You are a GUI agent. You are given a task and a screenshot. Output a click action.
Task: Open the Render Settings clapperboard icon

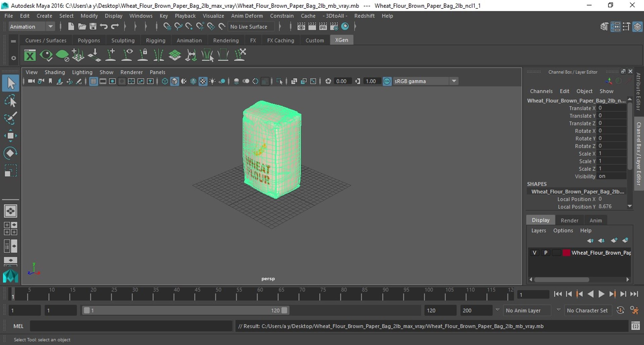point(334,27)
